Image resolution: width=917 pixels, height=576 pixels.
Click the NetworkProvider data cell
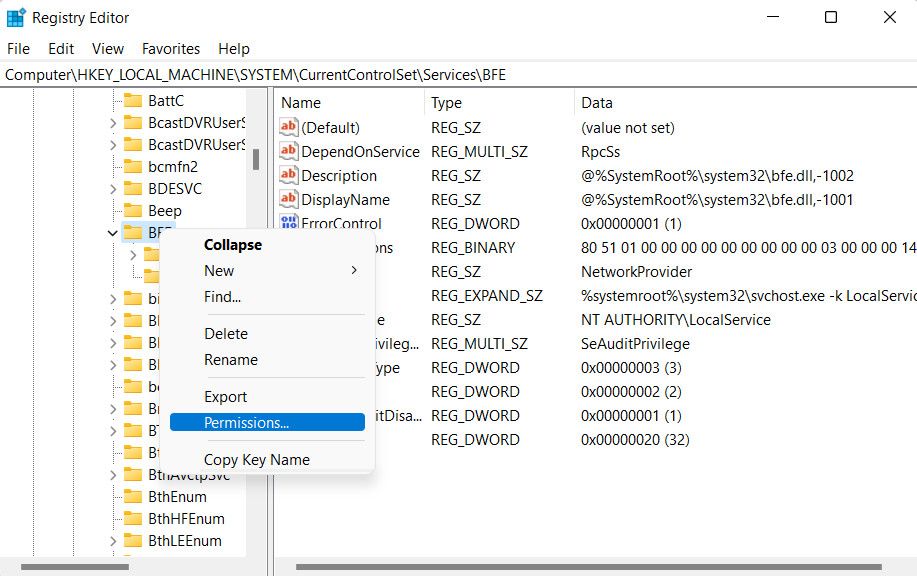pyautogui.click(x=636, y=271)
